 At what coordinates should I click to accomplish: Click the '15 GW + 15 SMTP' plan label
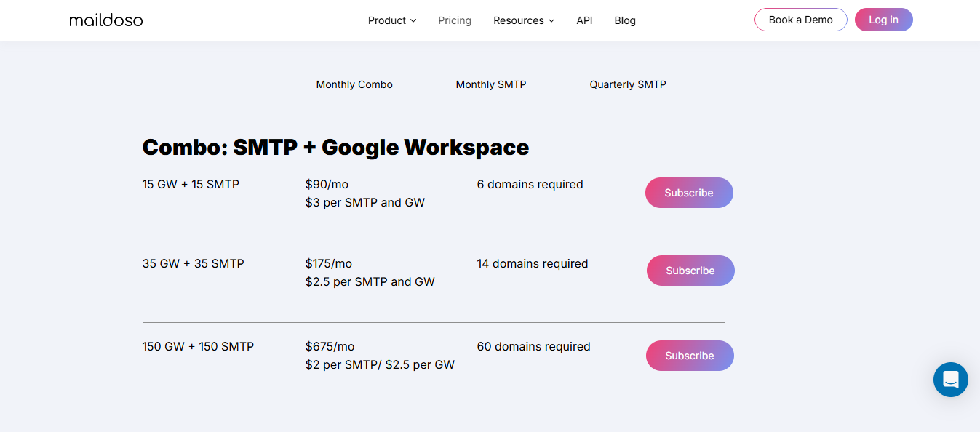[x=191, y=185]
